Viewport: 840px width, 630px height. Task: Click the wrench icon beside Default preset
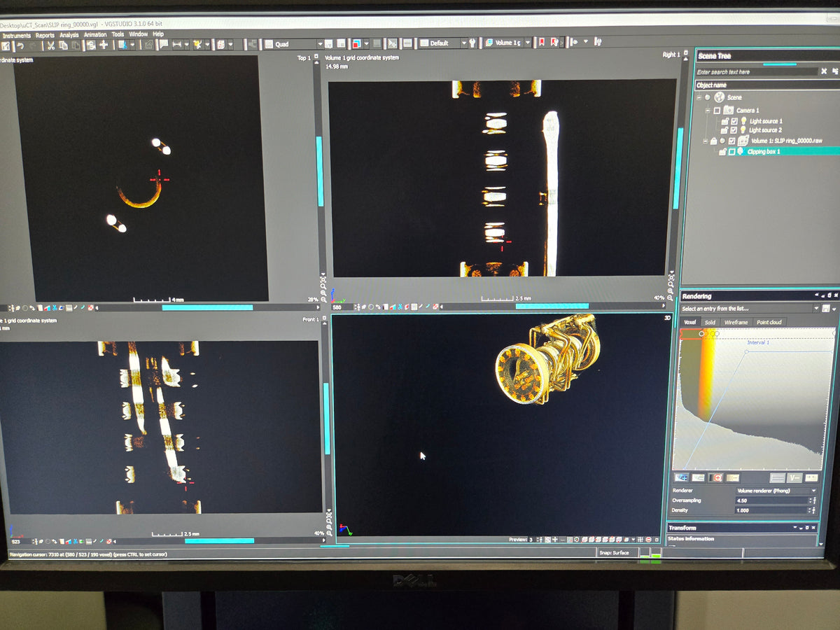pyautogui.click(x=473, y=43)
